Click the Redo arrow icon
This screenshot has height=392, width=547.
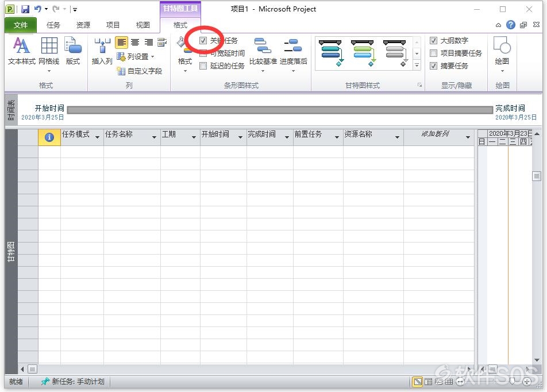pyautogui.click(x=56, y=9)
